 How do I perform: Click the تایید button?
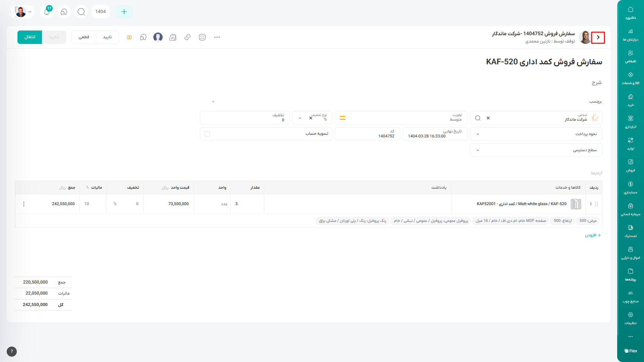(x=107, y=37)
